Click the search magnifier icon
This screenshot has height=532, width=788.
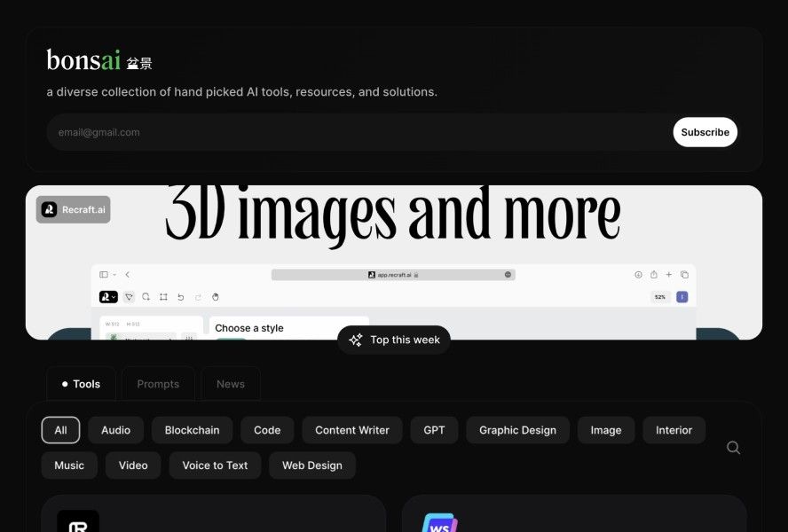click(x=733, y=447)
